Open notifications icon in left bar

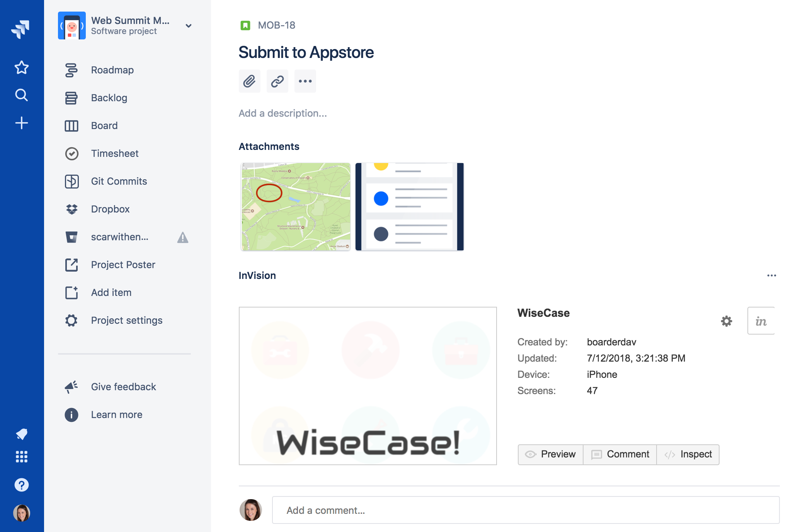(22, 434)
